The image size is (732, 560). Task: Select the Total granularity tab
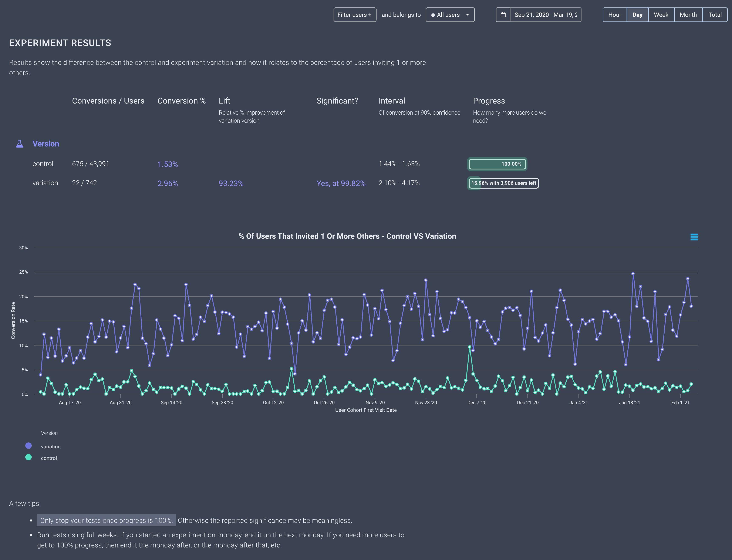coord(715,15)
